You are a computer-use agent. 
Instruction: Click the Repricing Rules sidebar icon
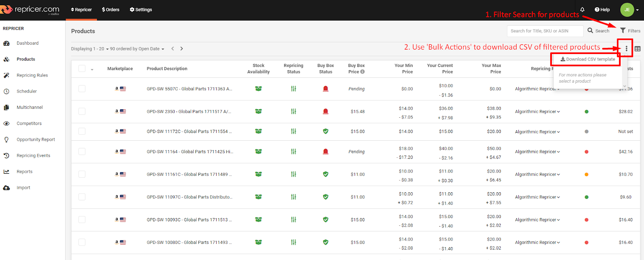pyautogui.click(x=6, y=75)
